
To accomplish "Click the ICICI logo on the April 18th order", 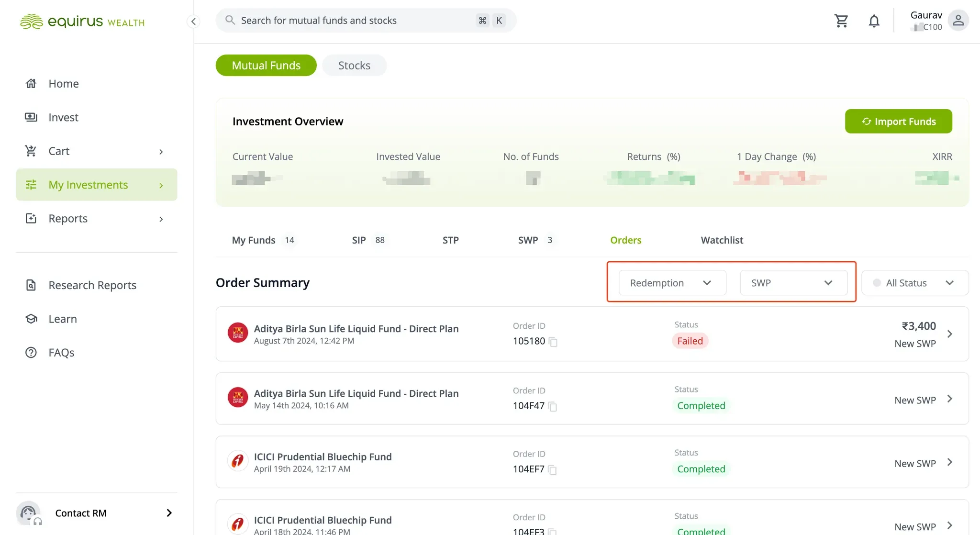I will coord(238,524).
